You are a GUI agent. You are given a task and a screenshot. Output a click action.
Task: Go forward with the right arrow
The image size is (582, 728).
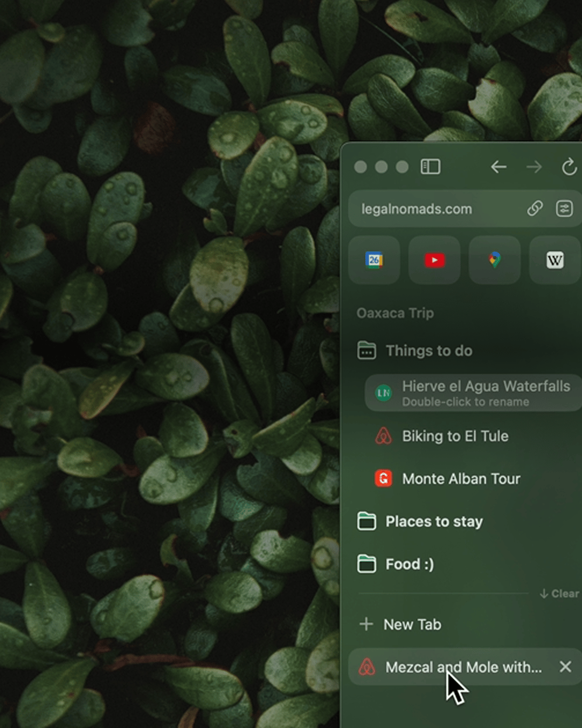point(534,167)
